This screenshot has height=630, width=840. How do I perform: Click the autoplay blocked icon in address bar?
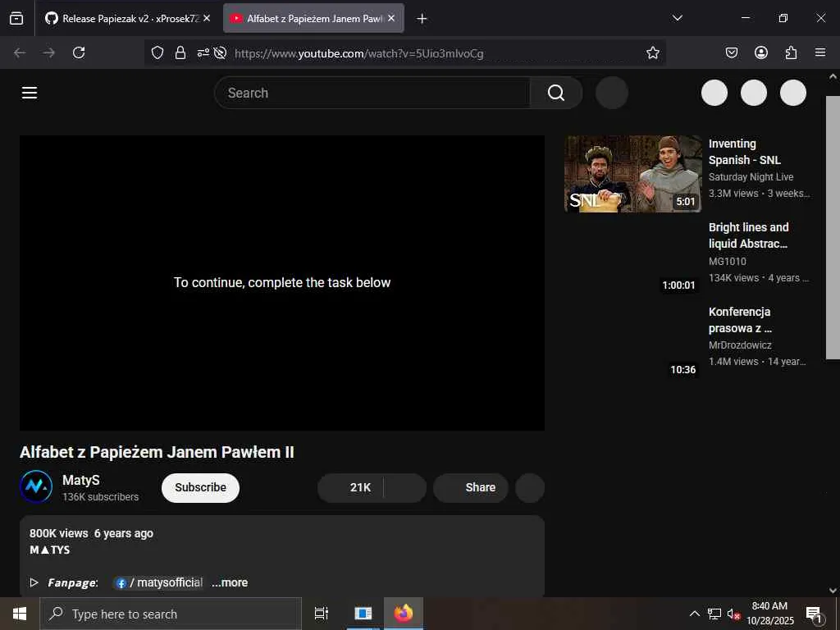point(220,52)
